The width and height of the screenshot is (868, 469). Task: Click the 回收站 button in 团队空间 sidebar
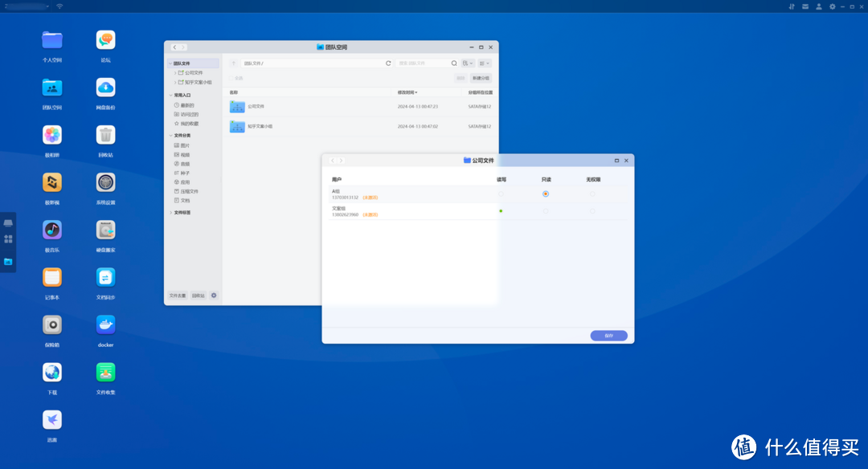[199, 296]
